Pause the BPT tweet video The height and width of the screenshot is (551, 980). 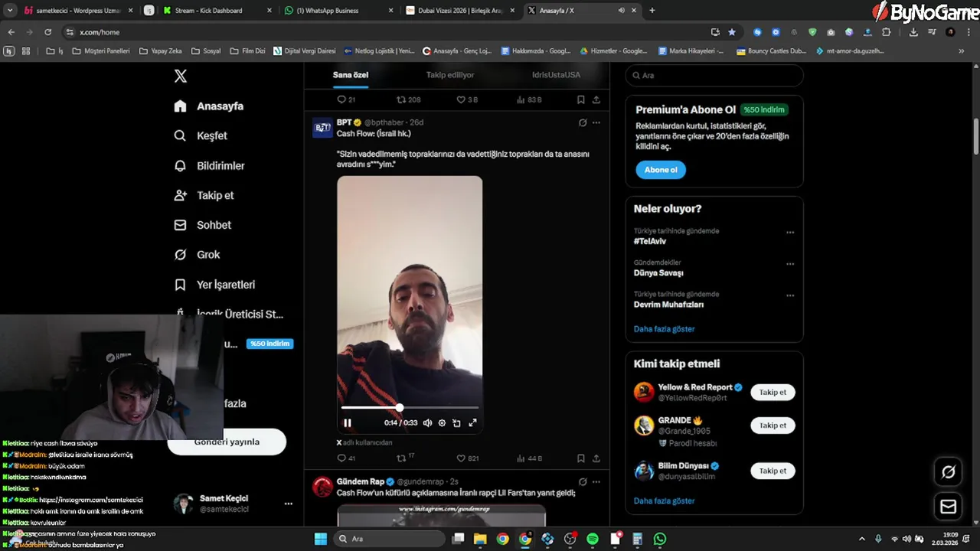pyautogui.click(x=348, y=422)
